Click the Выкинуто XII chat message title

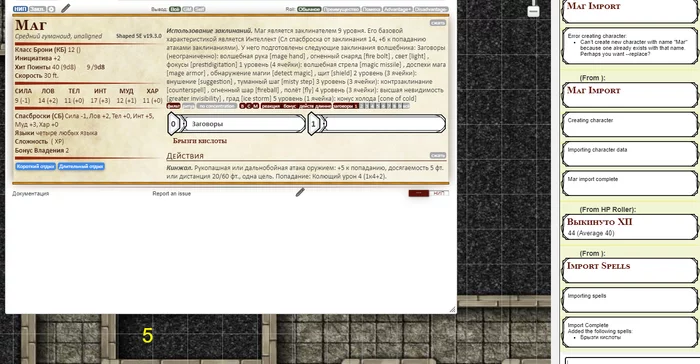tap(599, 222)
